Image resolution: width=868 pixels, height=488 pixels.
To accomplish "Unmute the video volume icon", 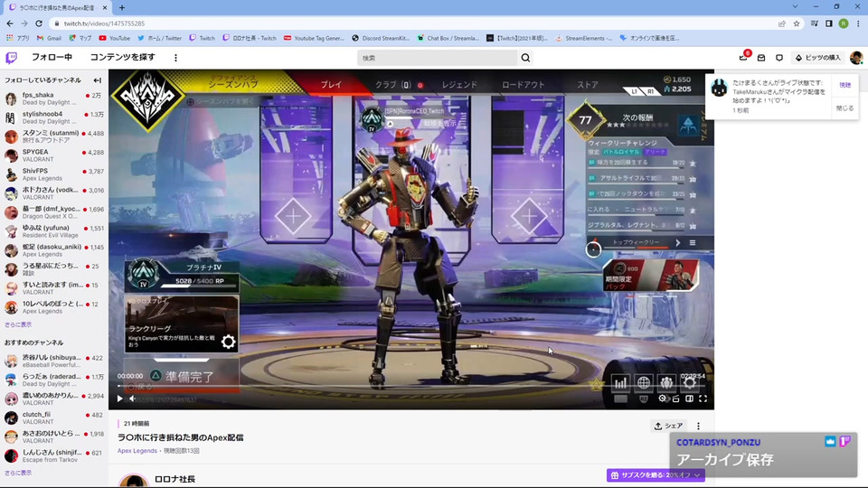I will click(132, 399).
